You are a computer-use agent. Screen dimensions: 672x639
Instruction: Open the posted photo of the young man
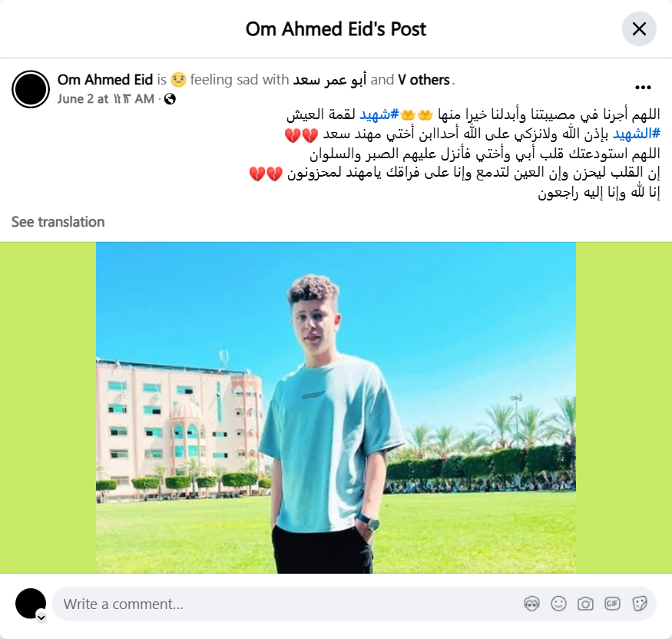coord(336,408)
